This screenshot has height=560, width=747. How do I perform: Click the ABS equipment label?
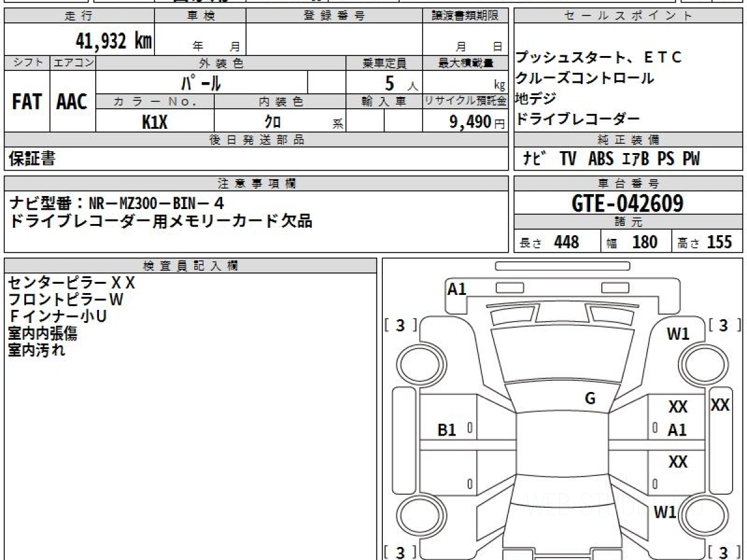(x=600, y=159)
